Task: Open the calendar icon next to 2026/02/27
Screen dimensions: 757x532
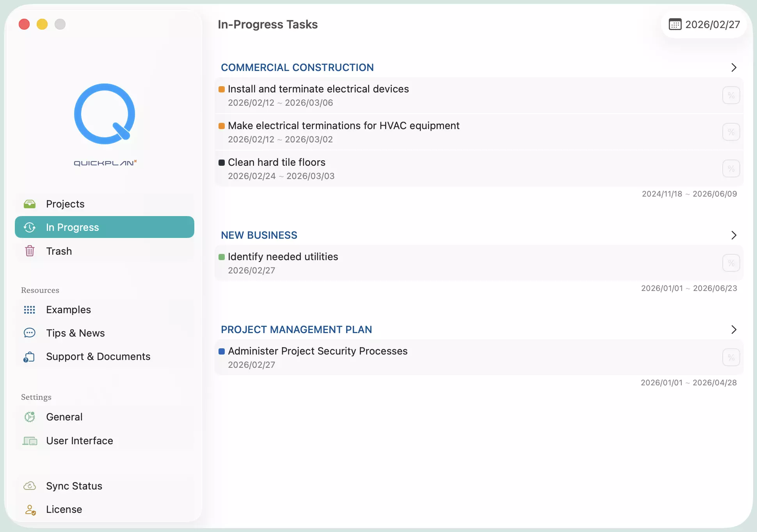Action: click(x=675, y=24)
